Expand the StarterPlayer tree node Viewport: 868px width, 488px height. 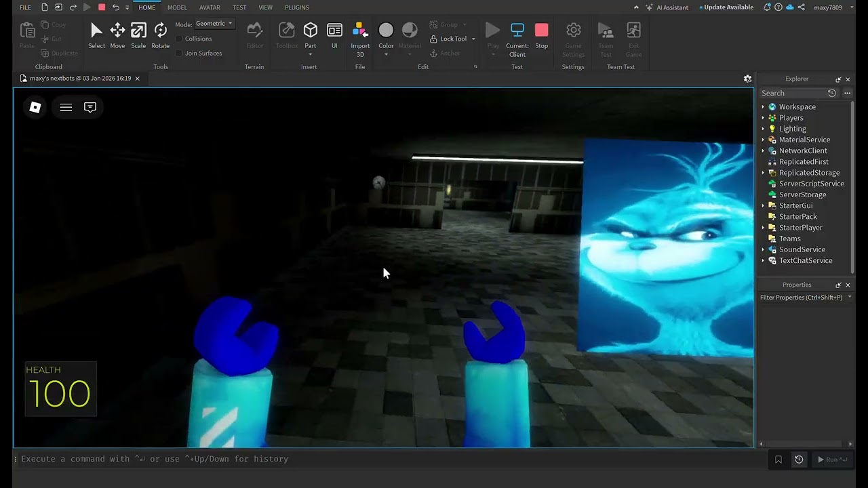[763, 228]
